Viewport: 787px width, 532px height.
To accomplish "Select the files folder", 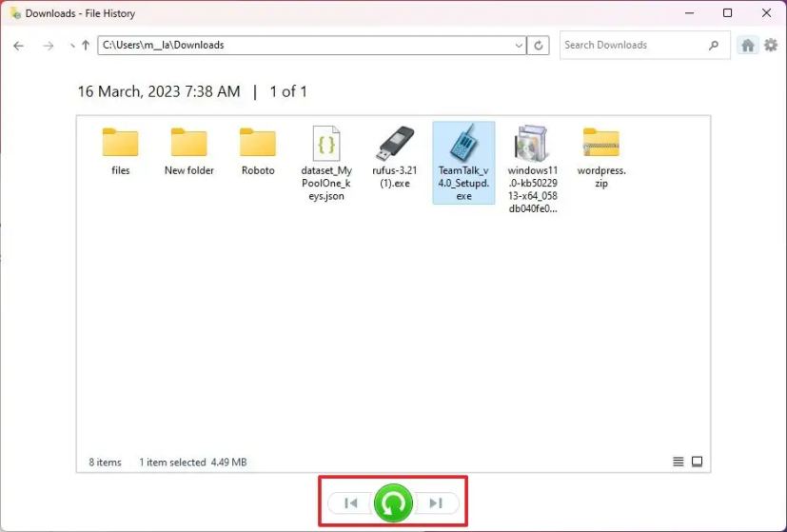I will coord(121,151).
